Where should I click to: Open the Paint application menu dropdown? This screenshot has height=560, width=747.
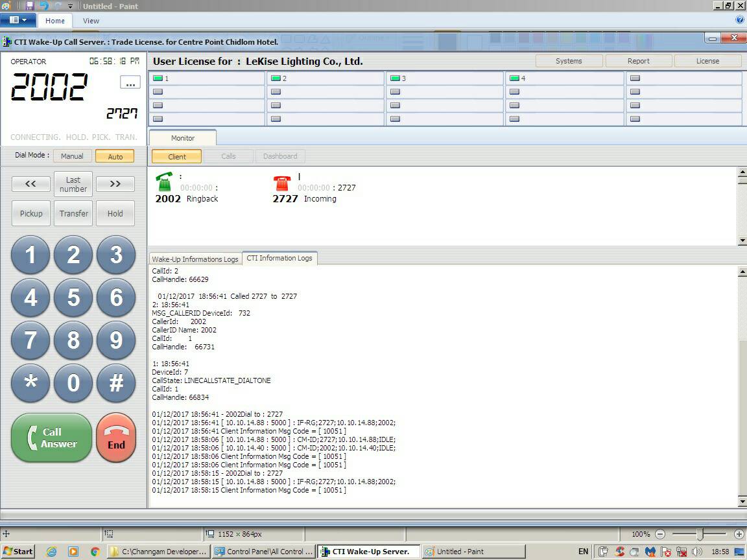point(18,20)
